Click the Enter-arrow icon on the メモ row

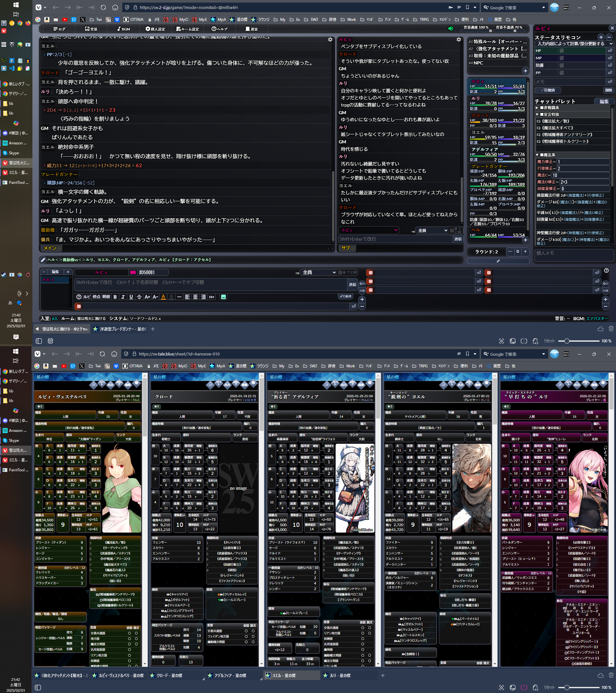click(610, 82)
